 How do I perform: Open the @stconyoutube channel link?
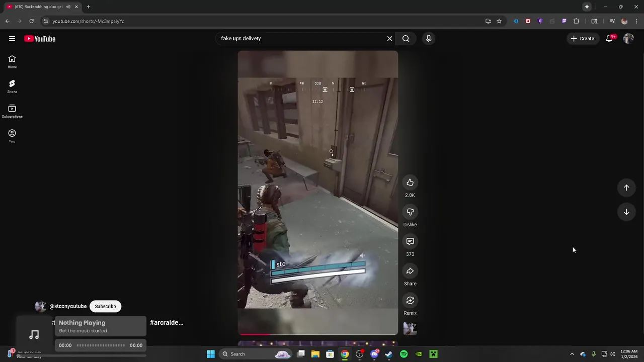(x=68, y=306)
